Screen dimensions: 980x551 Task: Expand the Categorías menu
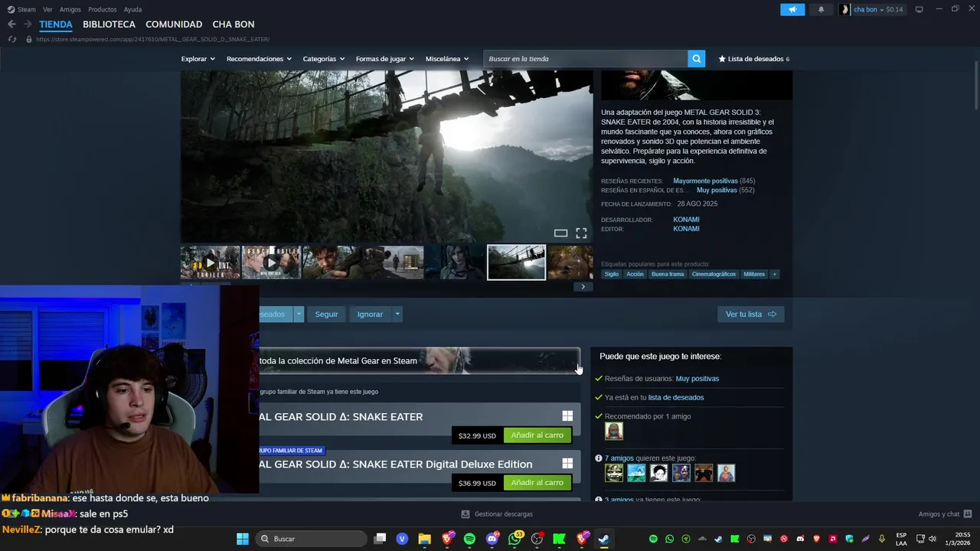click(324, 59)
